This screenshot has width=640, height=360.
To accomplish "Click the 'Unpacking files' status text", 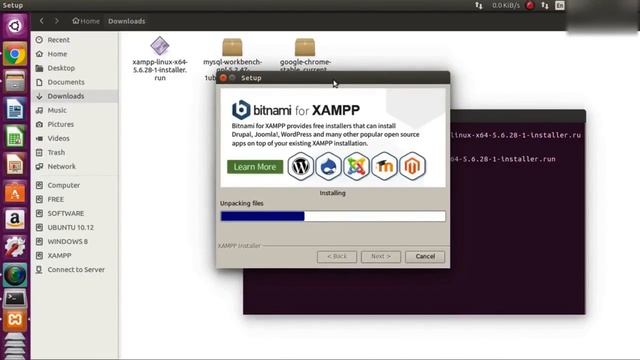I will pyautogui.click(x=242, y=203).
